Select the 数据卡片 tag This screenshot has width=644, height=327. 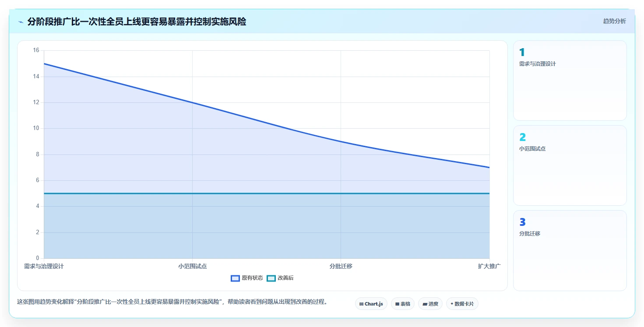tap(462, 304)
